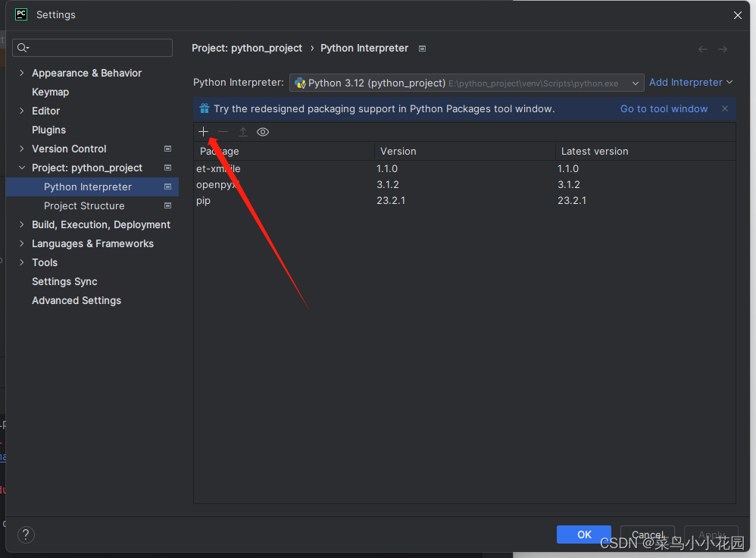
Task: Expand Appearance & Behavior section
Action: click(22, 73)
